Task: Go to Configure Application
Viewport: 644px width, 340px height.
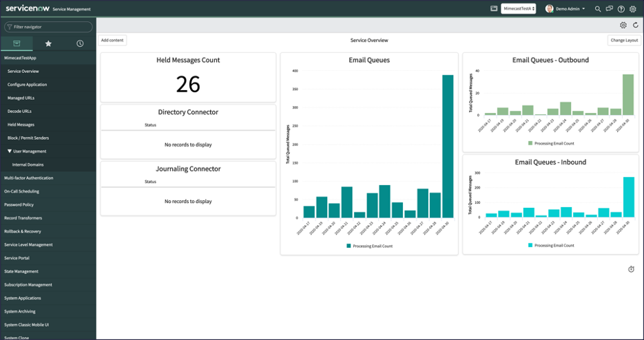Action: (x=27, y=85)
